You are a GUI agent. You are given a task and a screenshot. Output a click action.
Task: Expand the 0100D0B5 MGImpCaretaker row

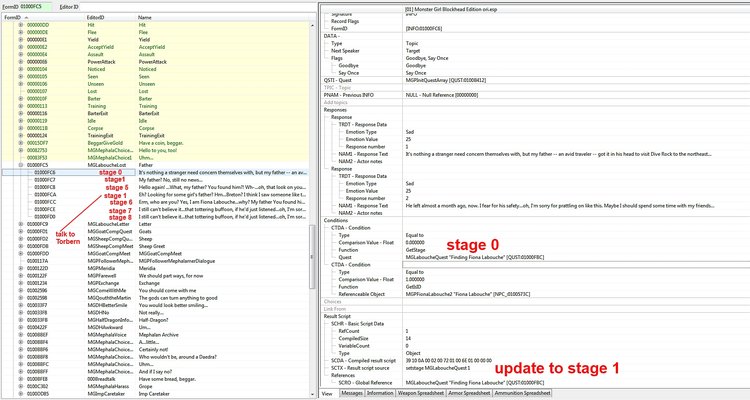pyautogui.click(x=21, y=394)
